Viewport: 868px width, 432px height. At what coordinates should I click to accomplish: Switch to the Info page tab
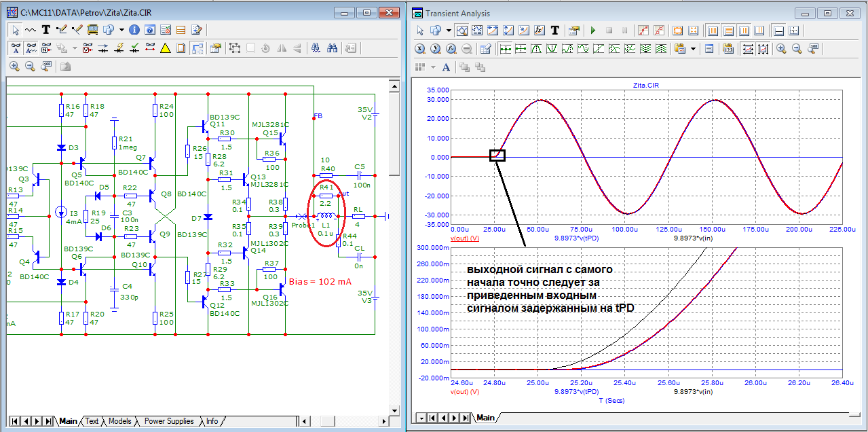(212, 421)
